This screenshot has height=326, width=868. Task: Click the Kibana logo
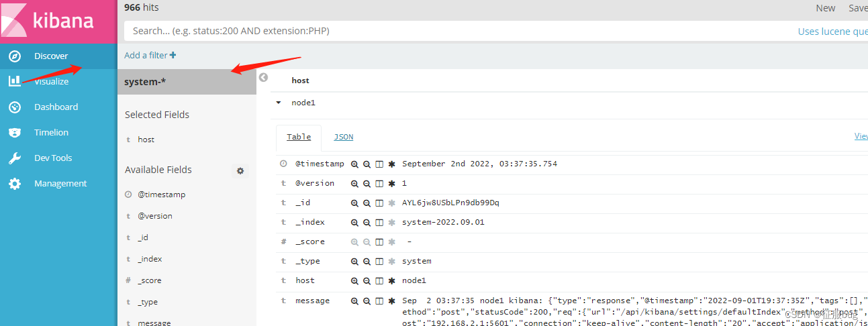pyautogui.click(x=58, y=21)
